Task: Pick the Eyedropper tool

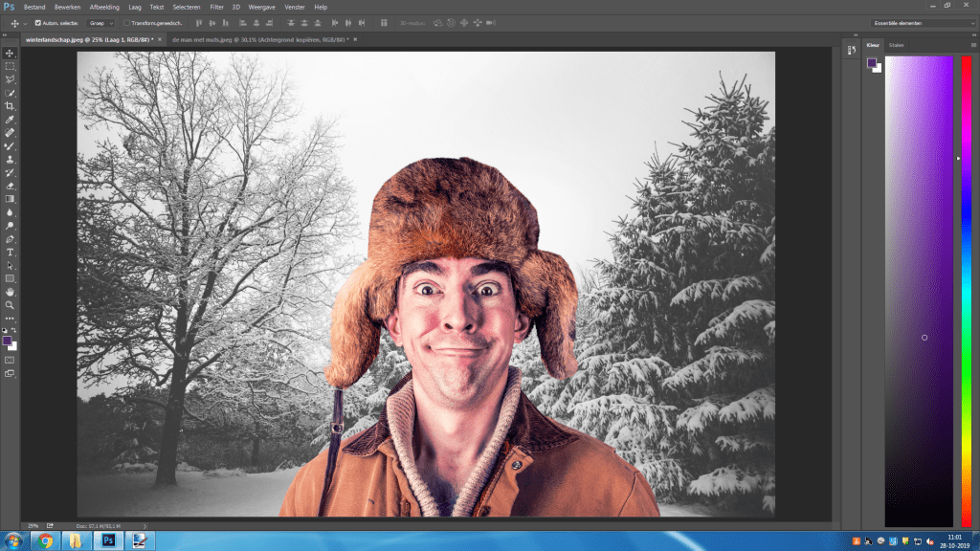Action: click(x=10, y=120)
